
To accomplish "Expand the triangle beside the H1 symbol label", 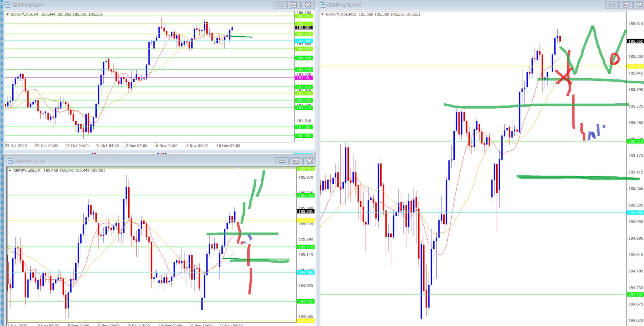I will tap(10, 171).
